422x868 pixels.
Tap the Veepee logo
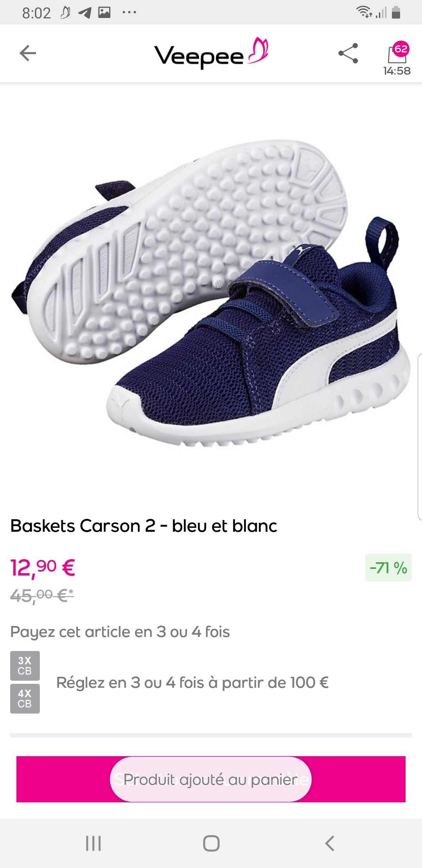pos(211,53)
